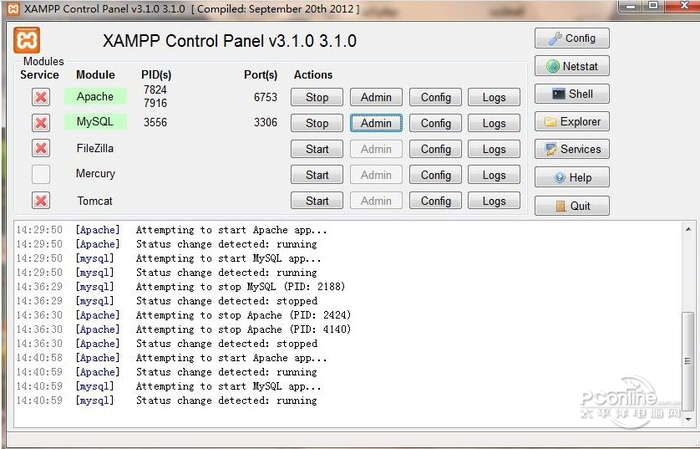
Task: Open the main Config button with wrench
Action: click(572, 38)
